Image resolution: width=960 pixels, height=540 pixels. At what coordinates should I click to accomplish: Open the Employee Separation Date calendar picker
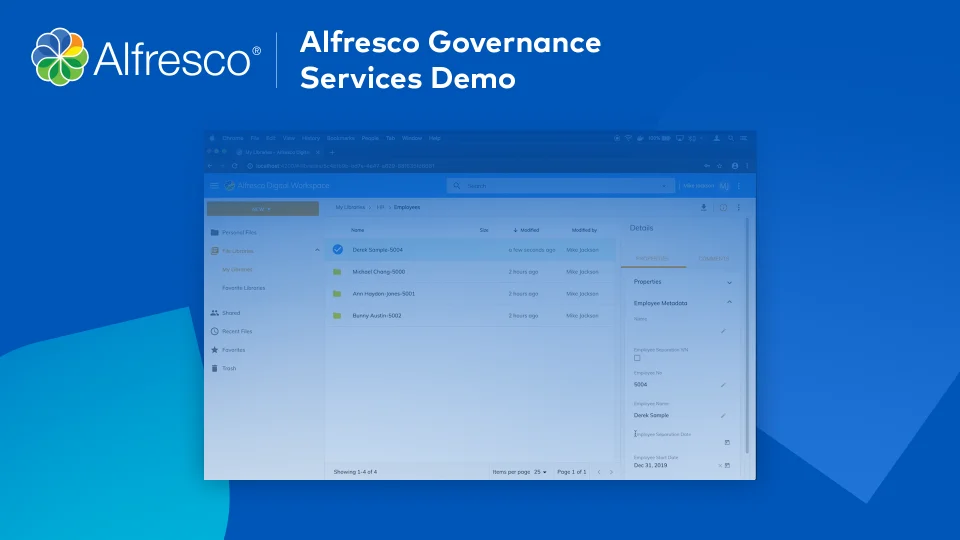tap(727, 442)
